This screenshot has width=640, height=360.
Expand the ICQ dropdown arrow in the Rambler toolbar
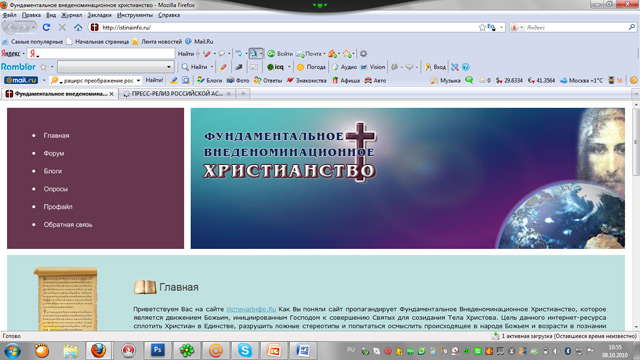pos(289,67)
